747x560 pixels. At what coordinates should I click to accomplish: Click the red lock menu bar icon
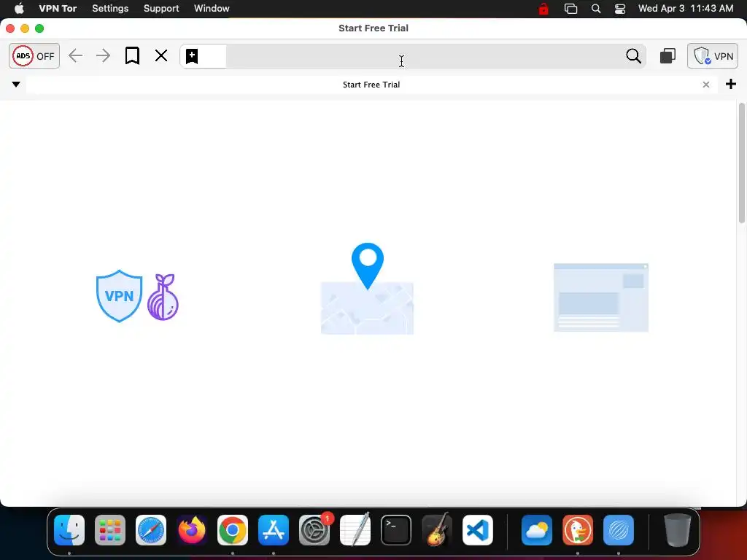(543, 9)
